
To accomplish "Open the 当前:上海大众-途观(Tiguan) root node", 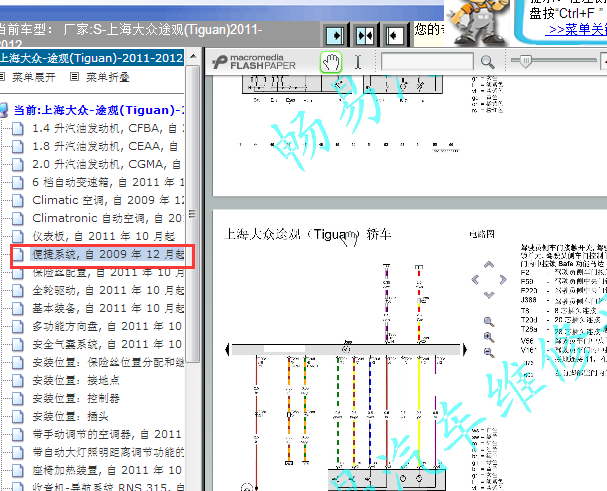I will point(99,110).
